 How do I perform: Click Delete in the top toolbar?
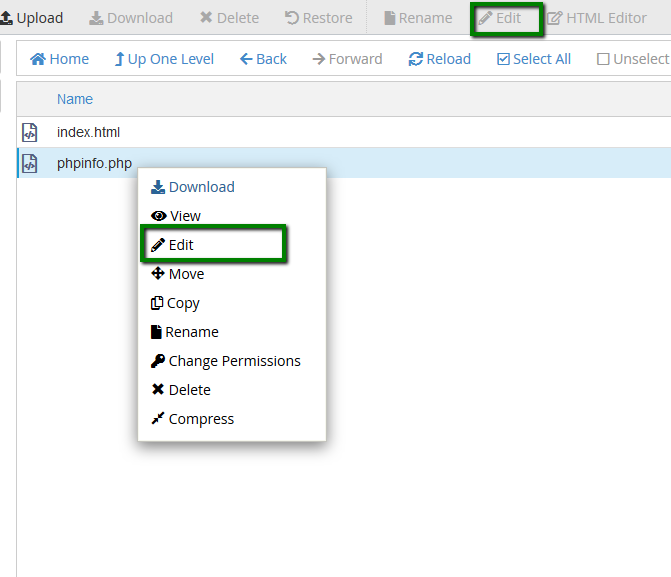click(229, 18)
